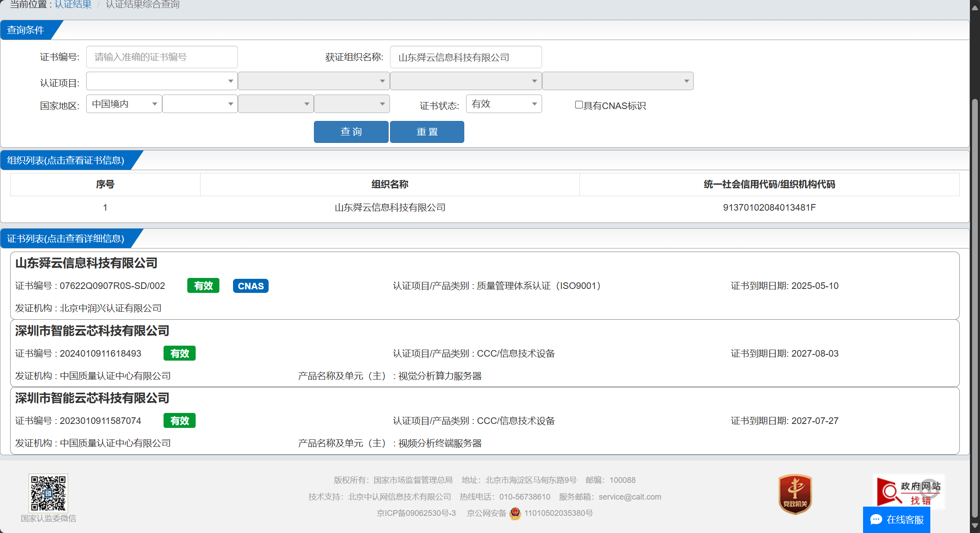Viewport: 980px width, 533px height.
Task: Click the 统一社会信用代码/组织机构代码 header
Action: point(769,184)
